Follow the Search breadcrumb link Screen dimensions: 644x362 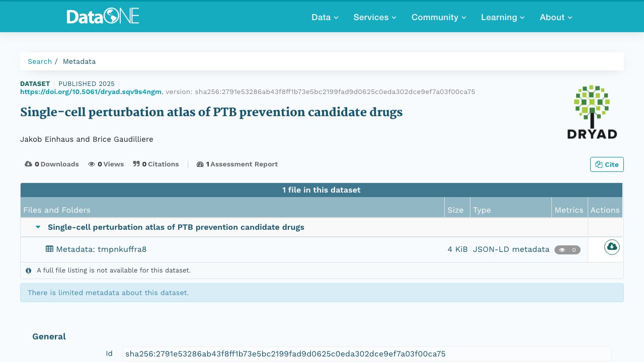coord(40,61)
